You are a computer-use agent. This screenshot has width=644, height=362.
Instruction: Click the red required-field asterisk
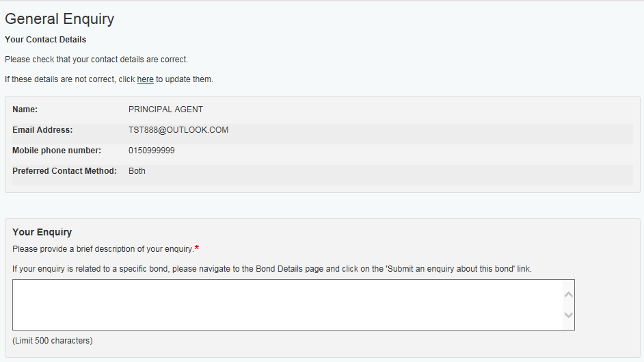click(197, 248)
